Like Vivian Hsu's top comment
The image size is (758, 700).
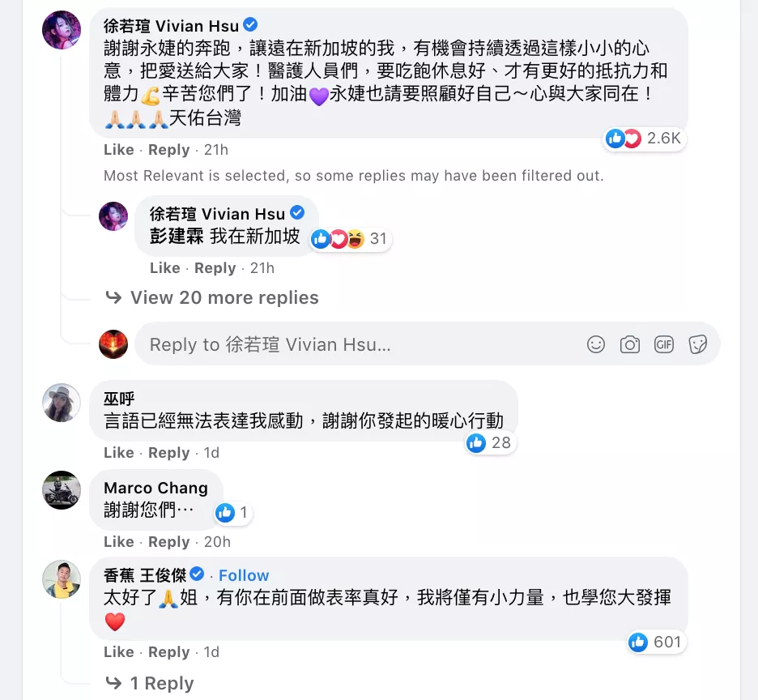coord(118,150)
